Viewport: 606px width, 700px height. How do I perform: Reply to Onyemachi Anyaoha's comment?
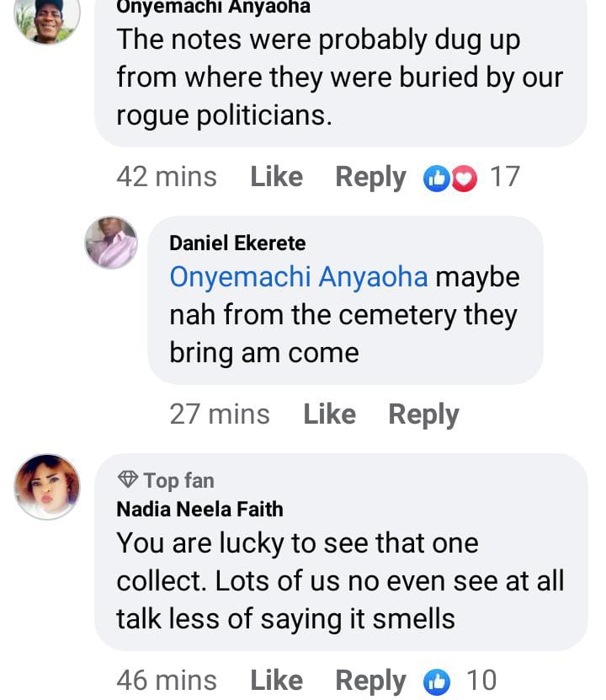click(370, 177)
